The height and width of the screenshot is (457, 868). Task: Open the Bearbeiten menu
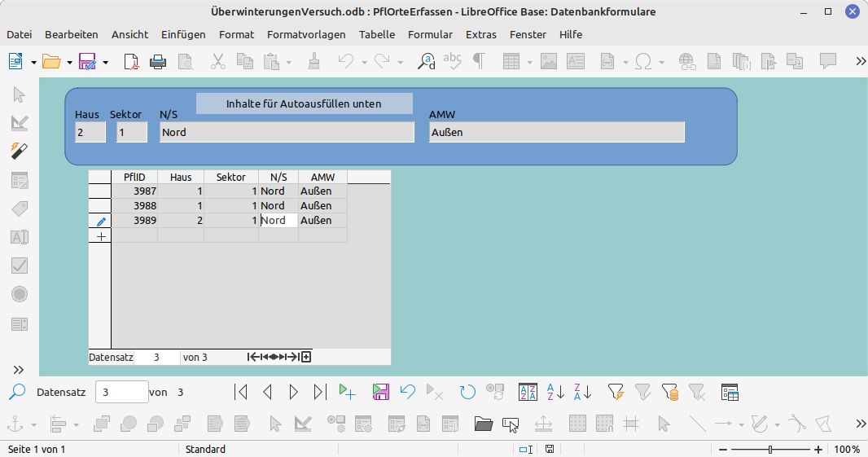[72, 34]
